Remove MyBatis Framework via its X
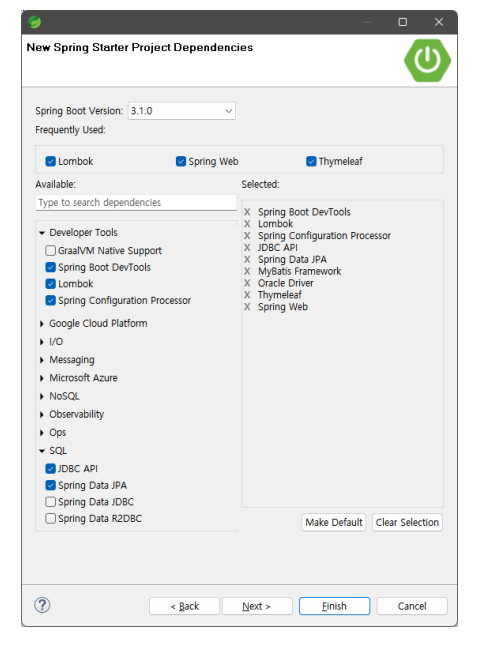Screen dimensions: 496x654 coord(247,271)
